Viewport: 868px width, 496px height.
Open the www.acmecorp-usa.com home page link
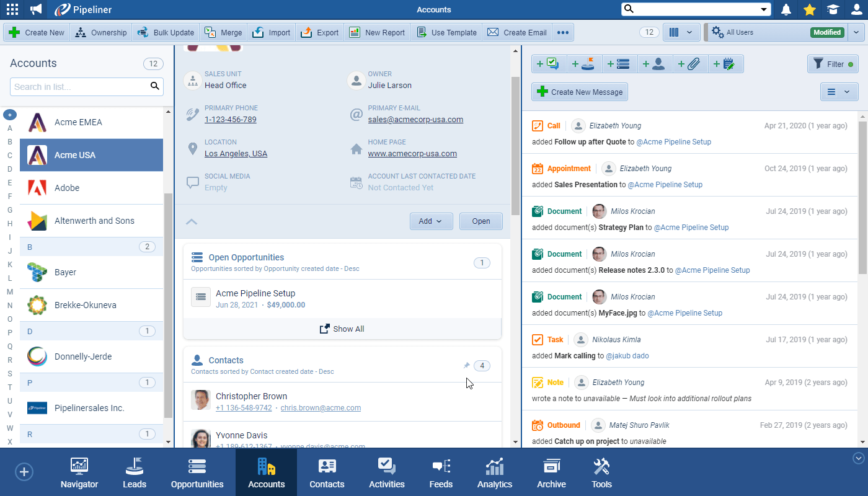(x=412, y=153)
